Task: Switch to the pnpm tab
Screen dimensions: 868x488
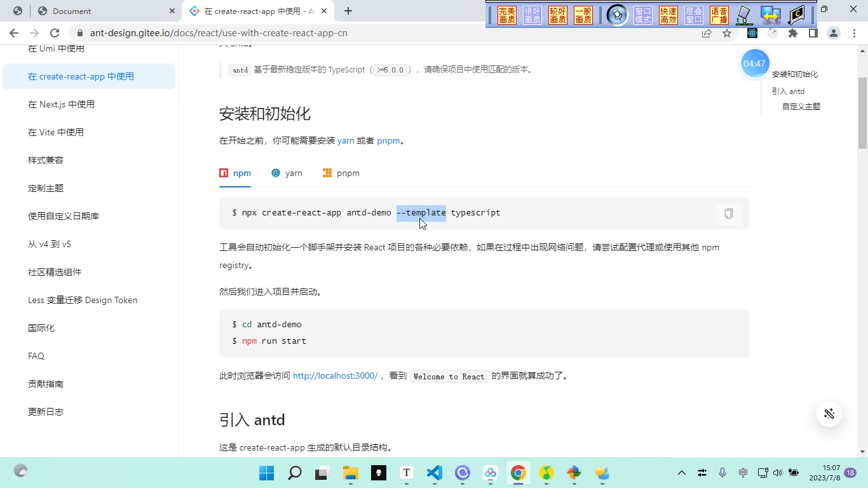Action: coord(341,173)
